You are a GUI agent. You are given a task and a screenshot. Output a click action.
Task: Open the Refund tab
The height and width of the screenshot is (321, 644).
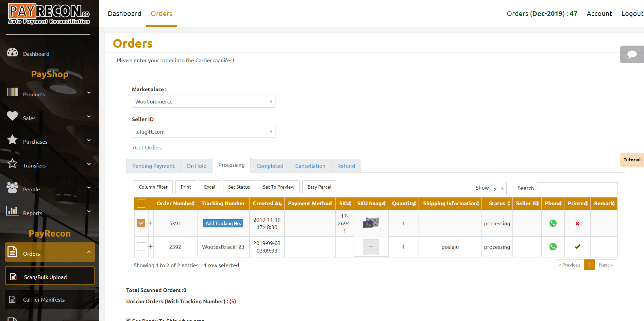coord(346,166)
